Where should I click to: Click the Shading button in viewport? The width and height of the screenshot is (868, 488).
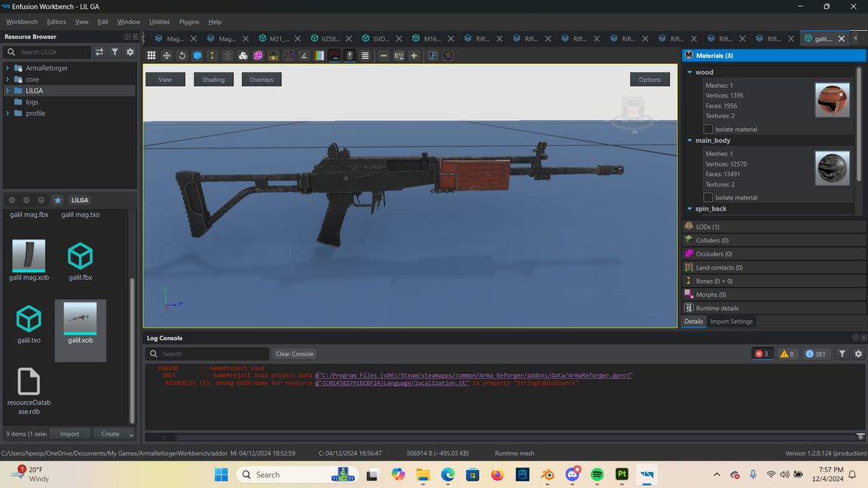pos(213,79)
